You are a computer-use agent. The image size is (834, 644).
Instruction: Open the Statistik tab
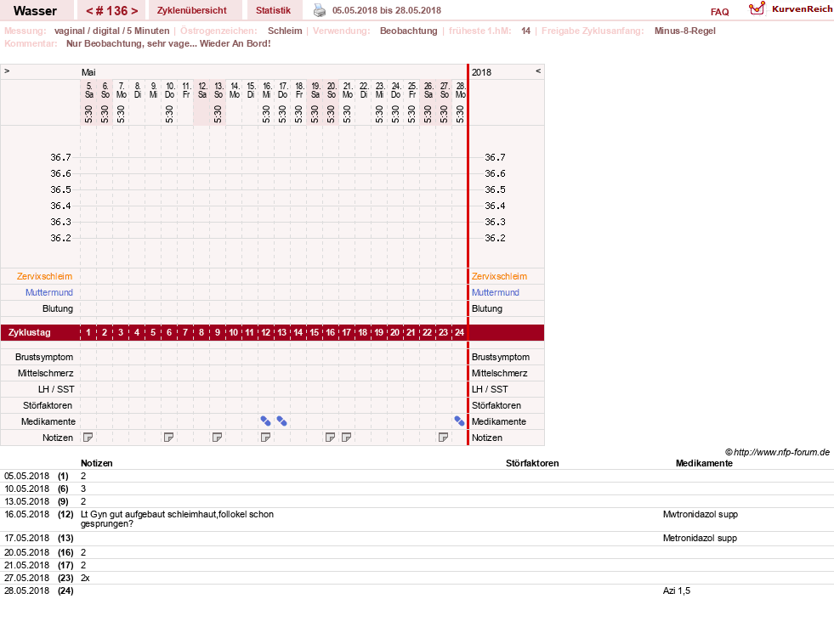tap(274, 11)
